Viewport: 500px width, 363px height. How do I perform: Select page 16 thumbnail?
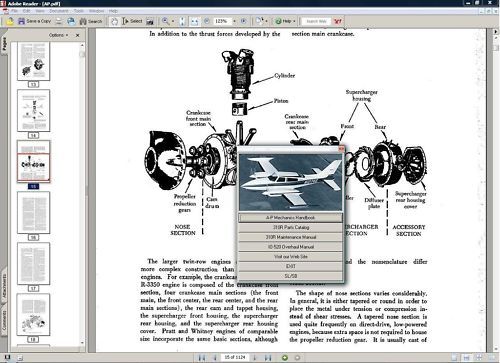33,212
